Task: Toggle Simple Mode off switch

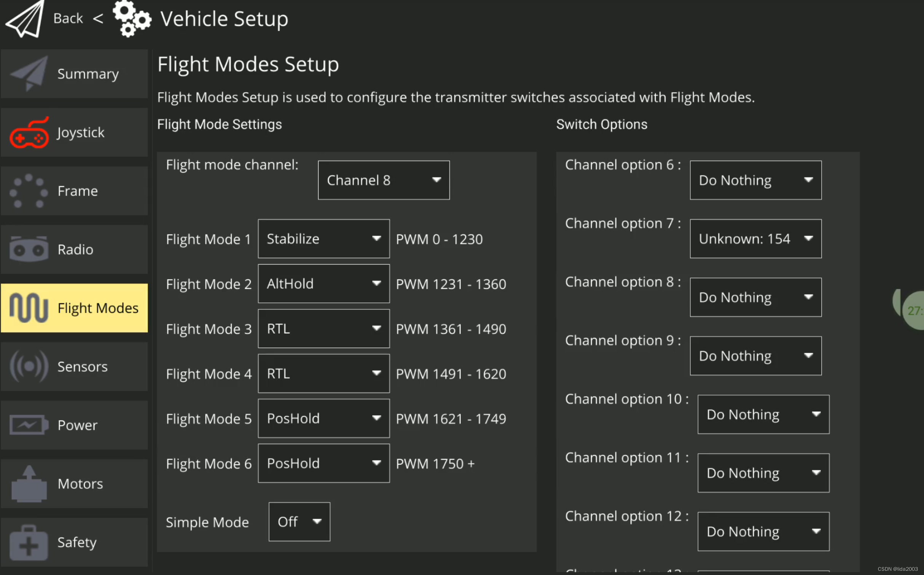Action: [299, 522]
